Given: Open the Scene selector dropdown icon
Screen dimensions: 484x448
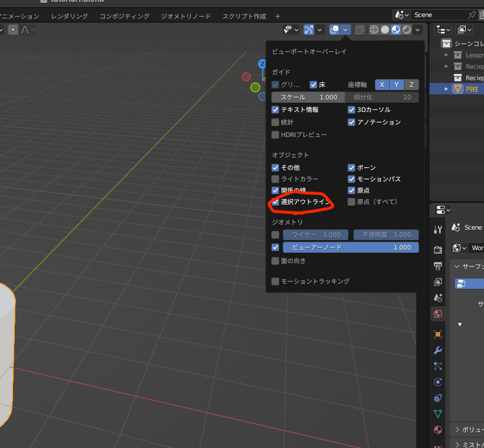Looking at the screenshot, I should coord(402,15).
